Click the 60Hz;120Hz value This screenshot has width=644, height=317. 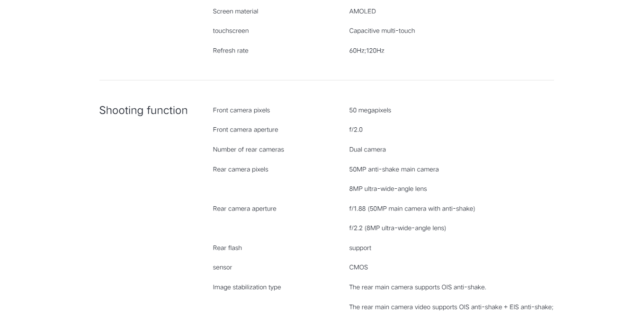point(367,51)
